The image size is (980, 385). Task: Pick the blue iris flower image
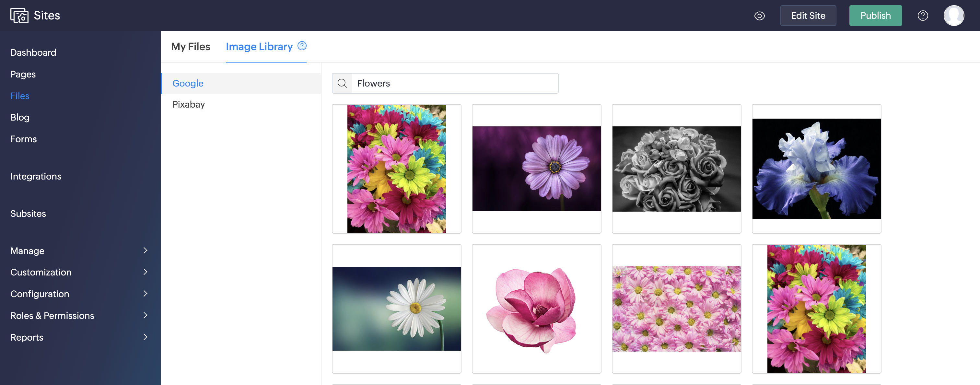point(816,169)
